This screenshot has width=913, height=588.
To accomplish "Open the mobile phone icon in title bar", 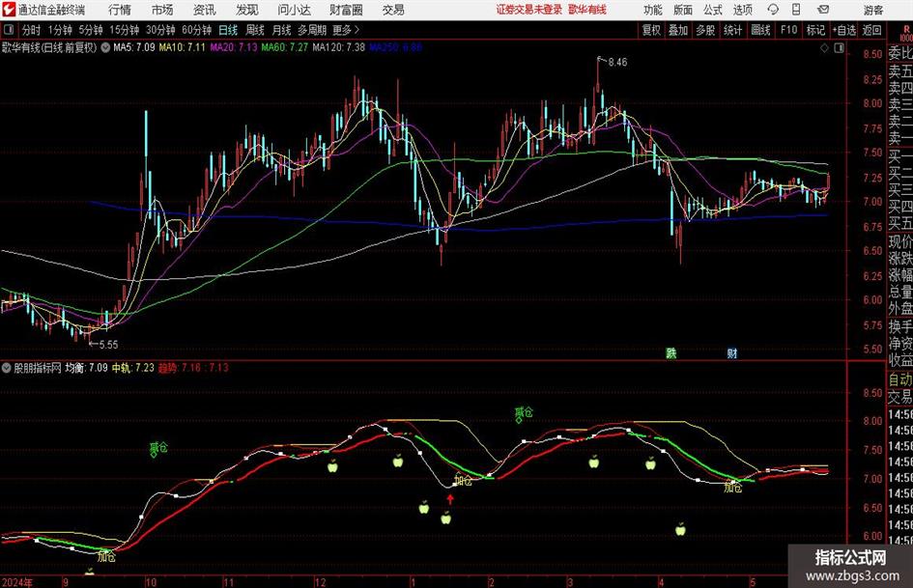I will tap(796, 10).
